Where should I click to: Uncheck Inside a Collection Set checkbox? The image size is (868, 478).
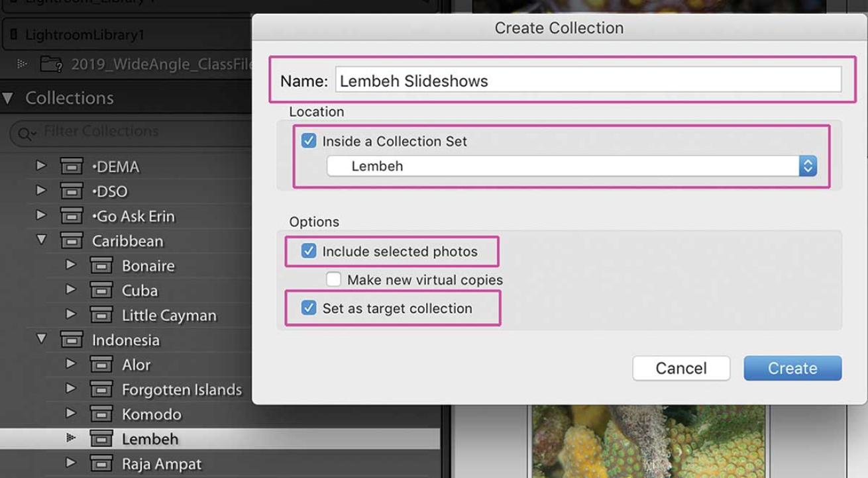click(x=309, y=141)
